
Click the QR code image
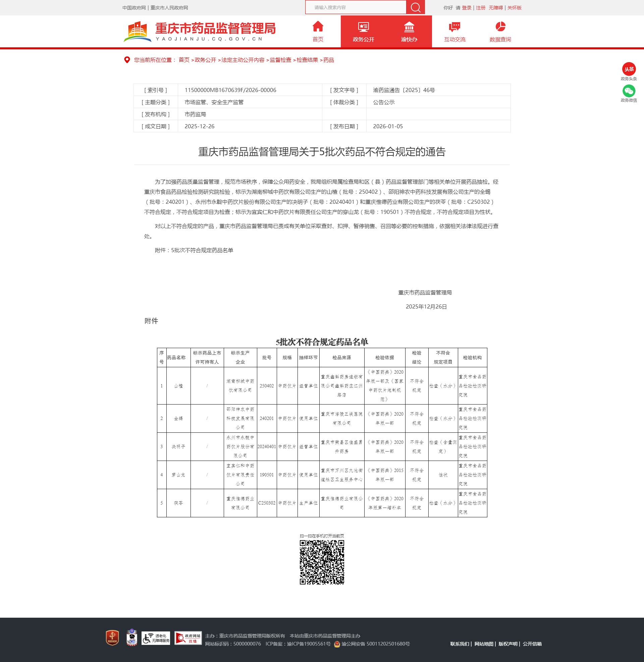tap(322, 562)
